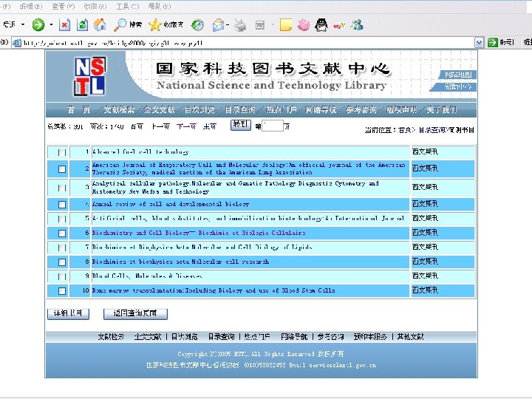Open the 工具(T) Tools menu
The height and width of the screenshot is (399, 532).
point(128,7)
